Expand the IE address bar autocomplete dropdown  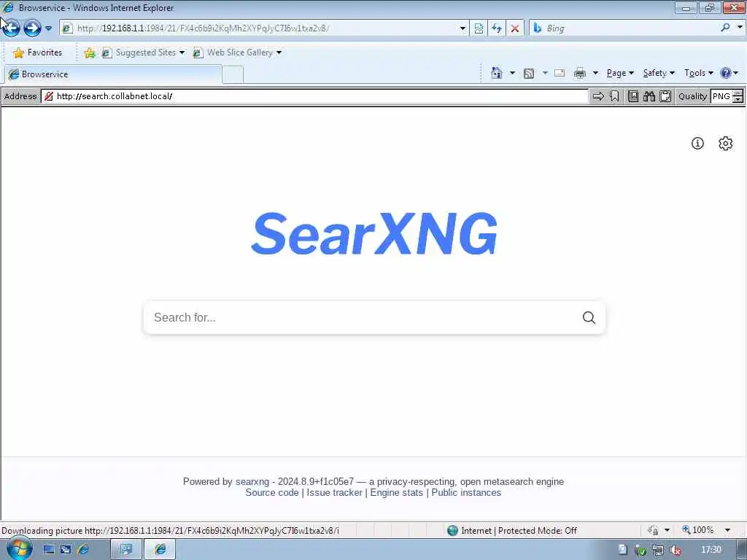pyautogui.click(x=462, y=28)
